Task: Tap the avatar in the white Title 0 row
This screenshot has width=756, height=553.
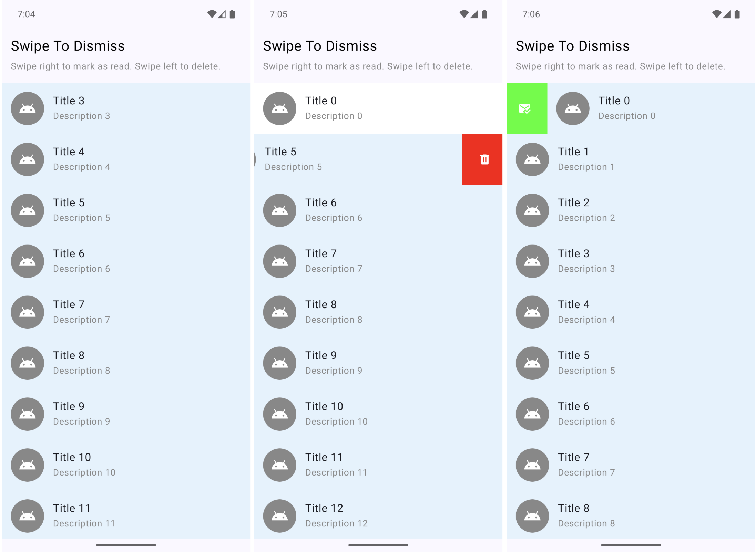Action: tap(279, 108)
